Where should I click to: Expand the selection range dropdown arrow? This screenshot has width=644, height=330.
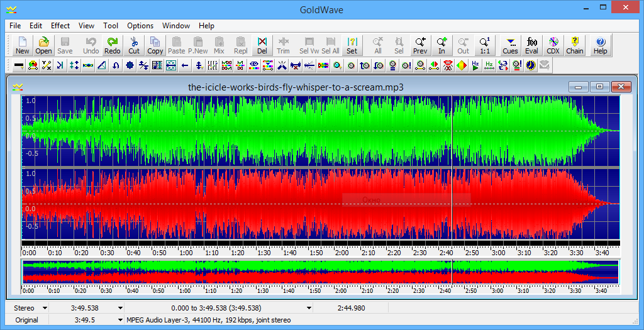point(309,308)
